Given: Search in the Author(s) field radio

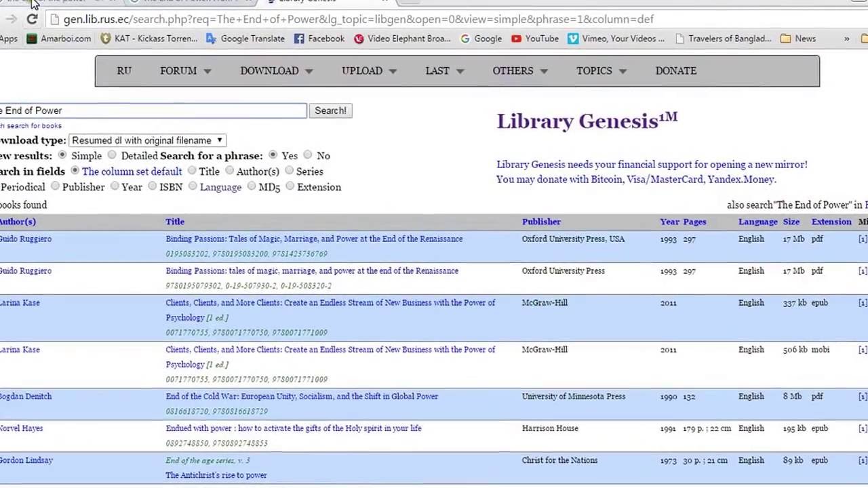Looking at the screenshot, I should pos(229,171).
